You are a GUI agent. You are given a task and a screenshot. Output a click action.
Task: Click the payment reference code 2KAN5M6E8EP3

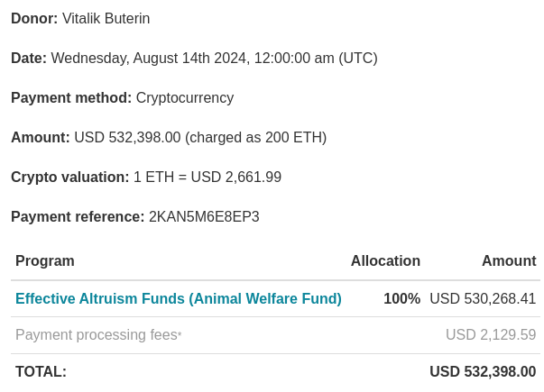click(204, 217)
